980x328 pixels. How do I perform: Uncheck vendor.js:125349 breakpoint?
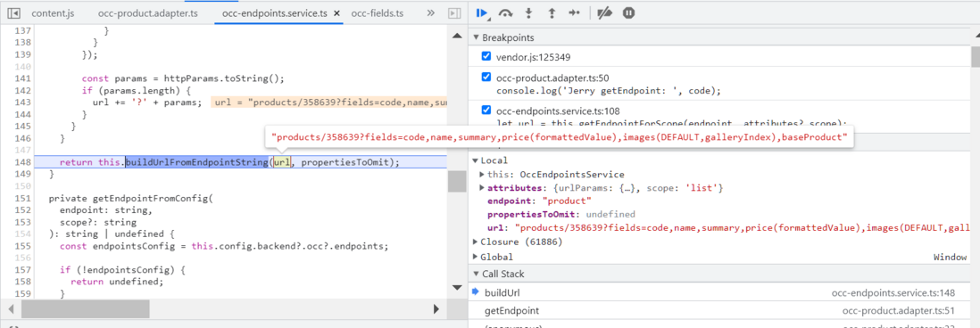[486, 57]
